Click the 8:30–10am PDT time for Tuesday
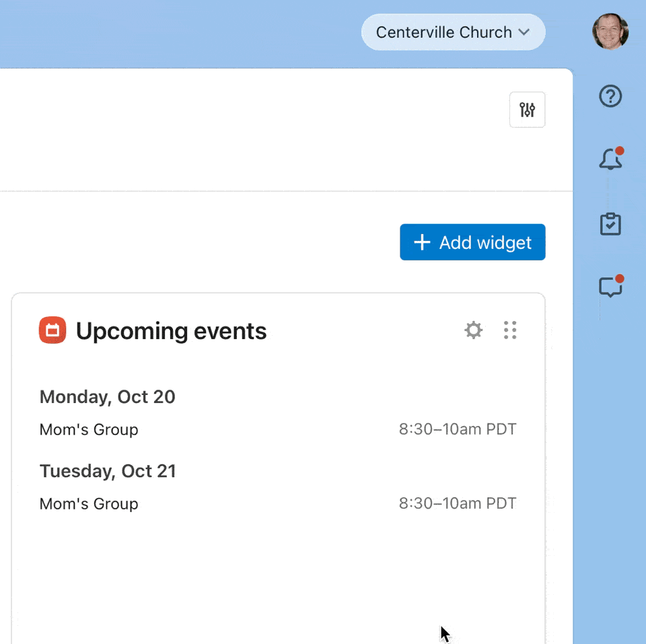Screen dimensions: 646x644 pos(458,503)
